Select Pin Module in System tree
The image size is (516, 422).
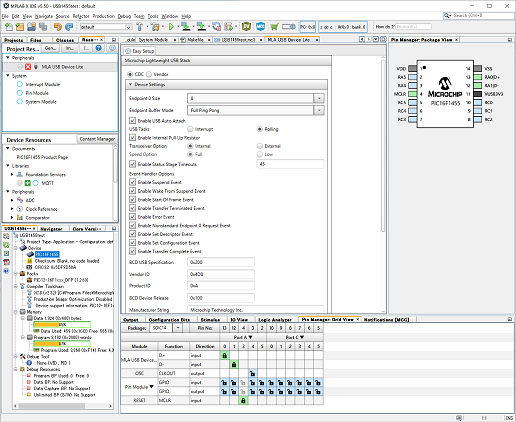[37, 93]
